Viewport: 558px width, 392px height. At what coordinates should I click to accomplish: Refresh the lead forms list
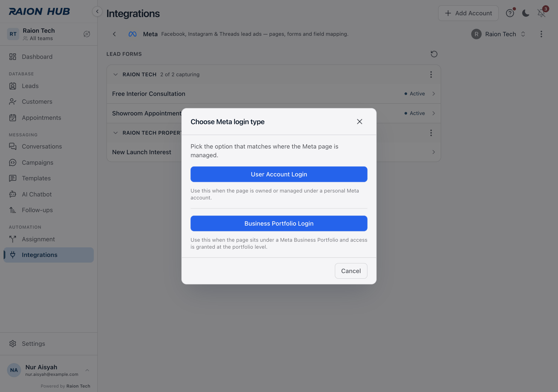pyautogui.click(x=434, y=54)
